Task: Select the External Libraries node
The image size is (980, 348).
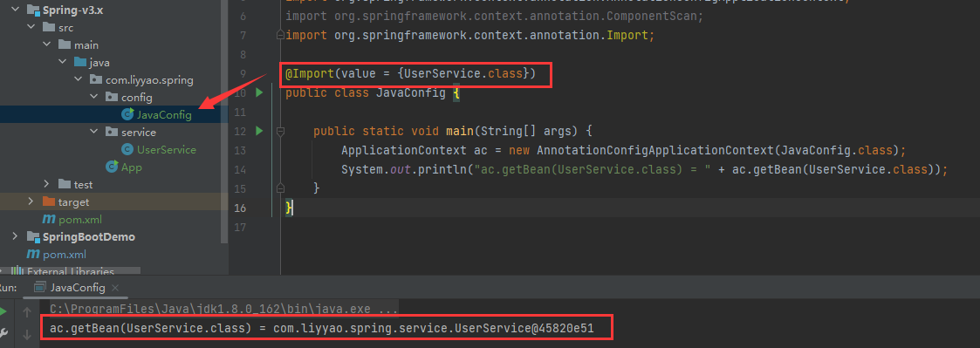Action: 71,272
